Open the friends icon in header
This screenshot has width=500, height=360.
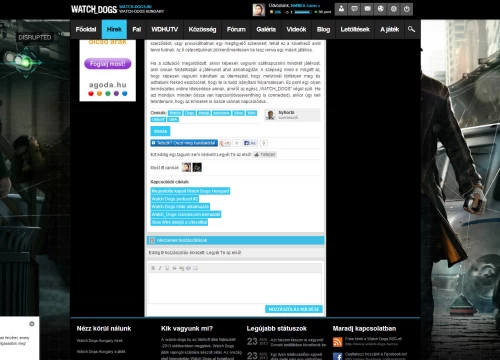click(341, 9)
